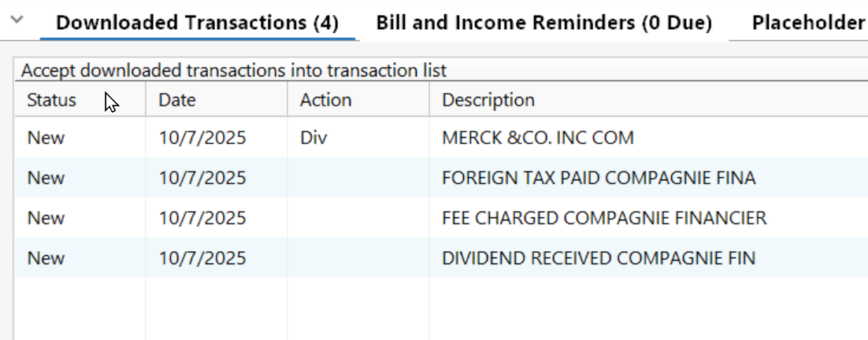The height and width of the screenshot is (340, 868).
Task: Select the FOREIGN TAX PAID COMPAGNIE transaction
Action: 599,178
